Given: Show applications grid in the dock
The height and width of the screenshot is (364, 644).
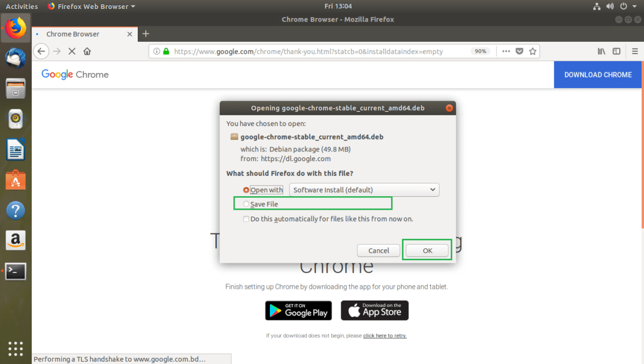Looking at the screenshot, I should pyautogui.click(x=16, y=348).
